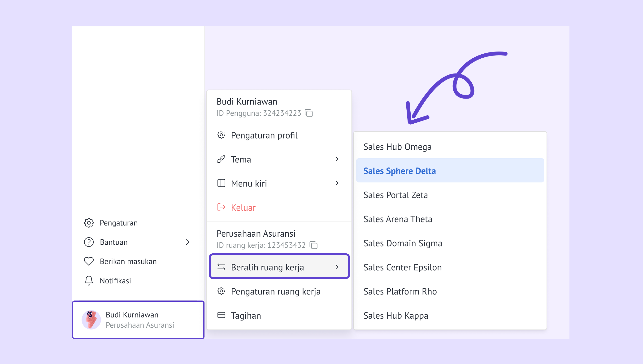Click the Pengaturan profil gear icon
This screenshot has width=643, height=364.
click(x=221, y=135)
